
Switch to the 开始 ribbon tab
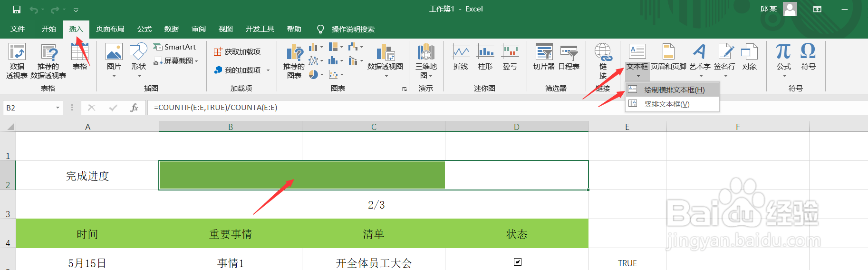click(x=48, y=29)
